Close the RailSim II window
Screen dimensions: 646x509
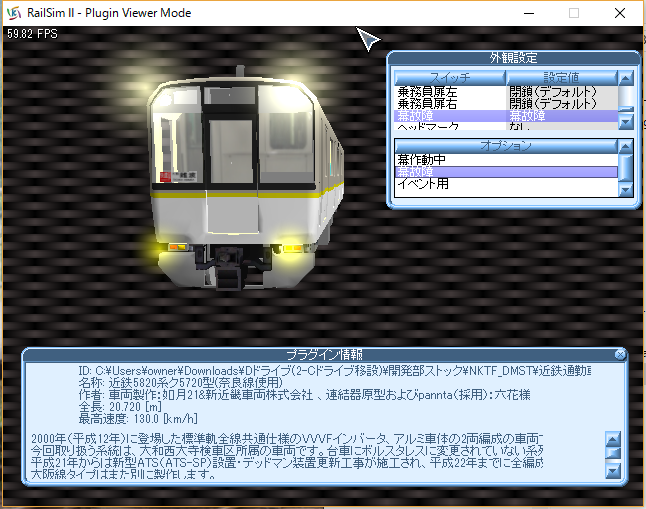tap(620, 13)
